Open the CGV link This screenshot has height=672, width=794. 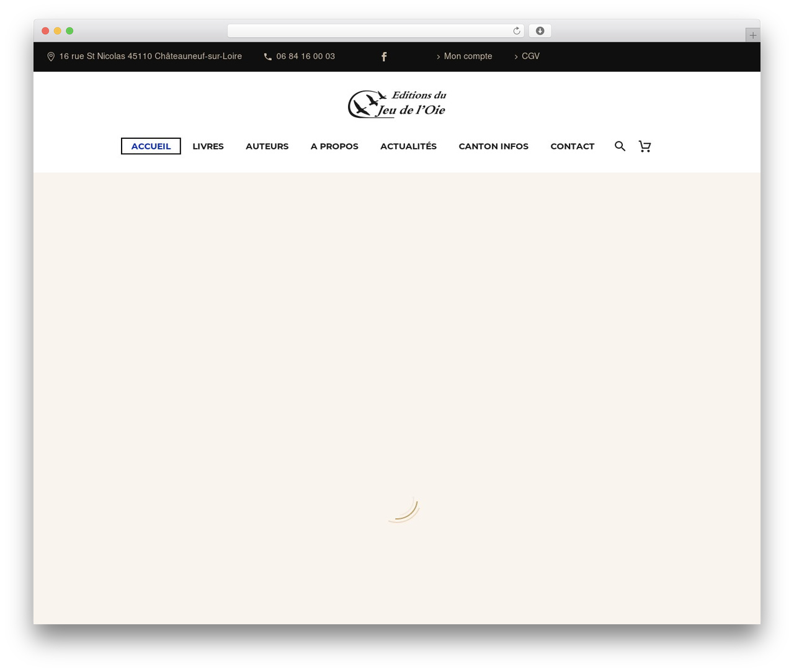click(x=530, y=56)
